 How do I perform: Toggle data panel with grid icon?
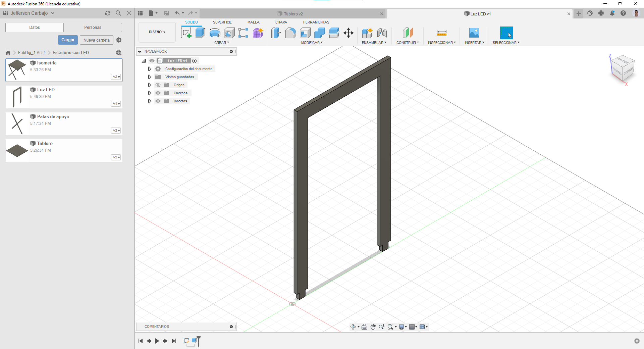(x=140, y=13)
